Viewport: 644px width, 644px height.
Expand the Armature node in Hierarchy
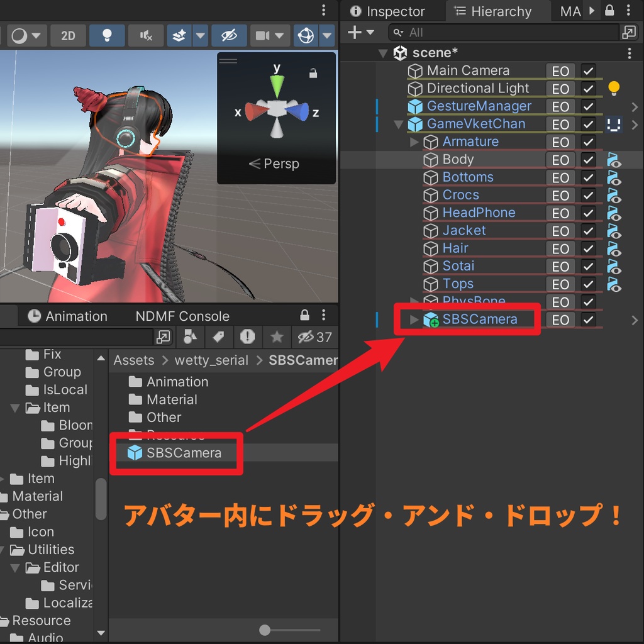click(414, 142)
